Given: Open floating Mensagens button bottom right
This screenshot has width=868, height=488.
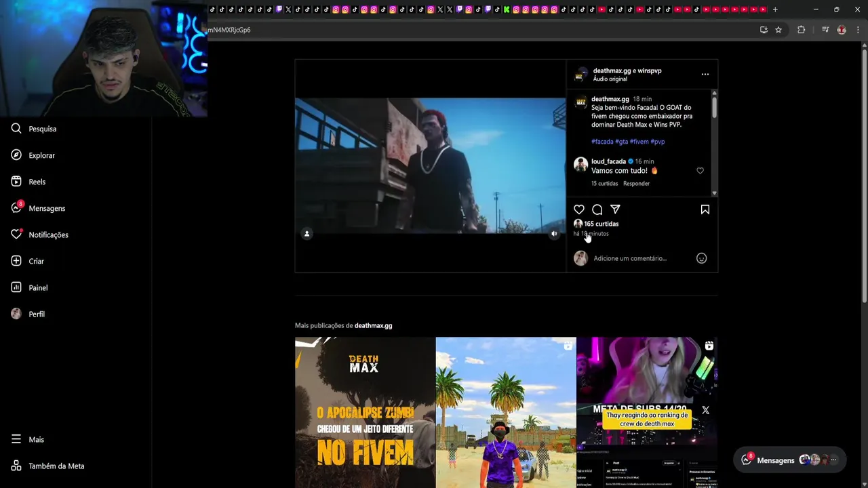Looking at the screenshot, I should tap(789, 460).
